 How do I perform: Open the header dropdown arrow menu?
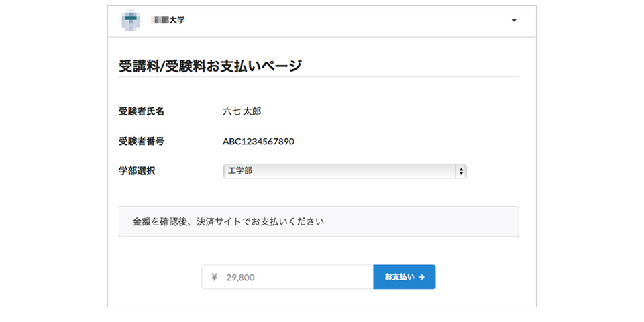pos(513,20)
